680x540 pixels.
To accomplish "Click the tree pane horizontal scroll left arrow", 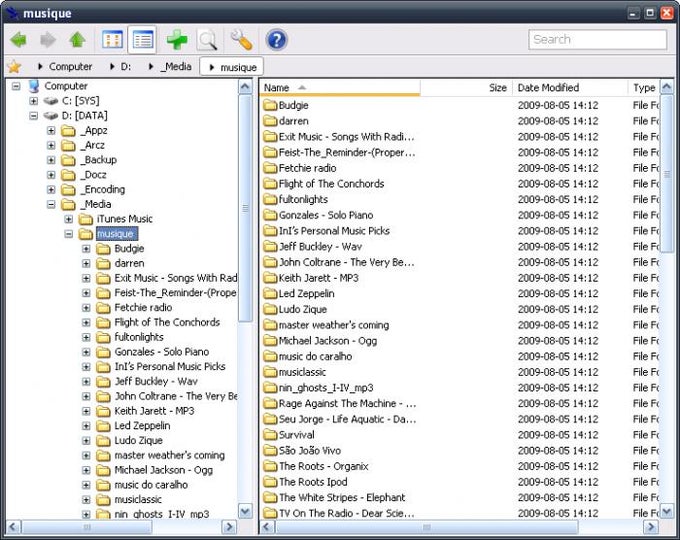I will (13, 527).
